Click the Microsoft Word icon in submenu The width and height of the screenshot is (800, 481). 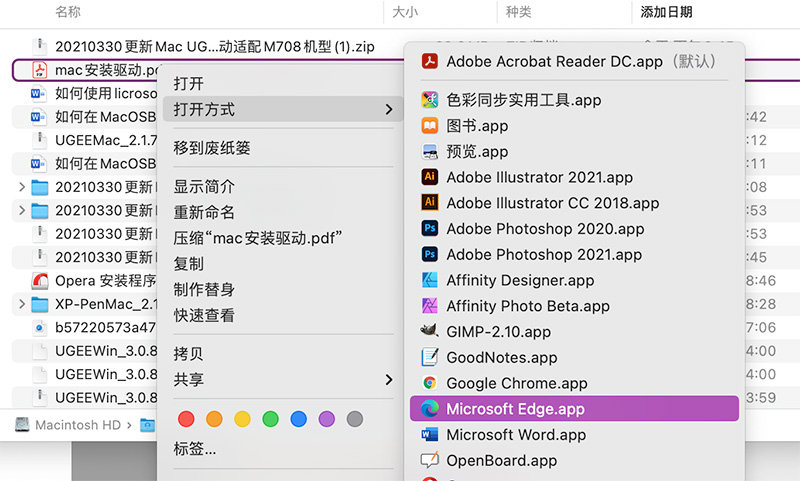point(430,435)
